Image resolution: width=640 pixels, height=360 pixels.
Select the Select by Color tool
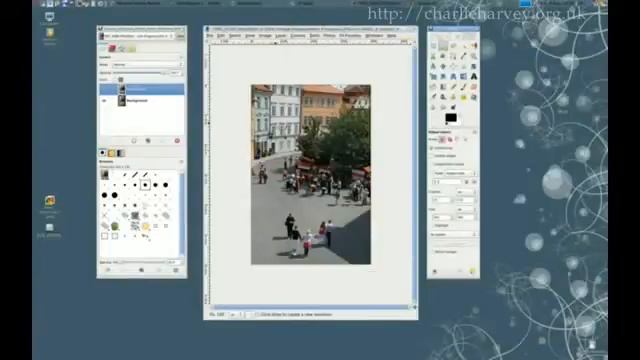tap(473, 46)
